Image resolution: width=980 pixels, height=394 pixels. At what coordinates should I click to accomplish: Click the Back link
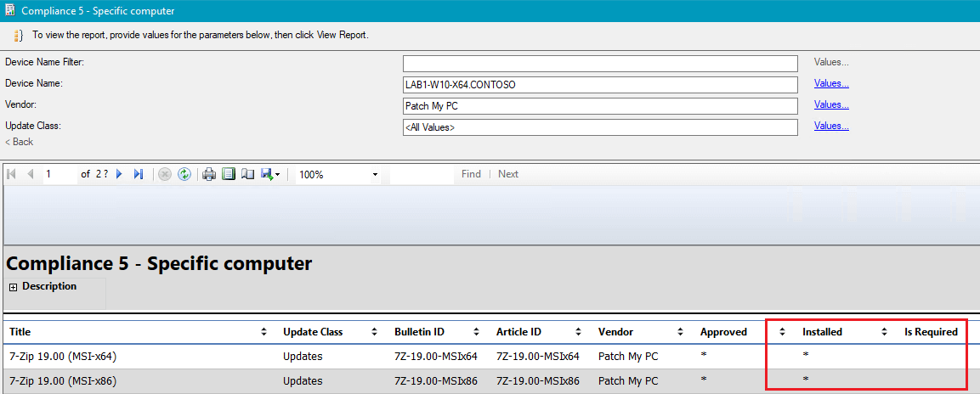coord(20,142)
